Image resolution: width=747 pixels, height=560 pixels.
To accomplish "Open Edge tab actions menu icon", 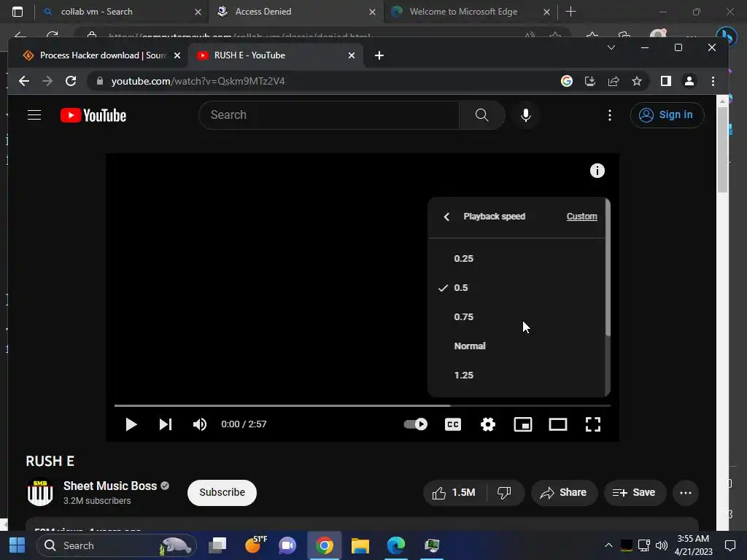I will pos(18,12).
